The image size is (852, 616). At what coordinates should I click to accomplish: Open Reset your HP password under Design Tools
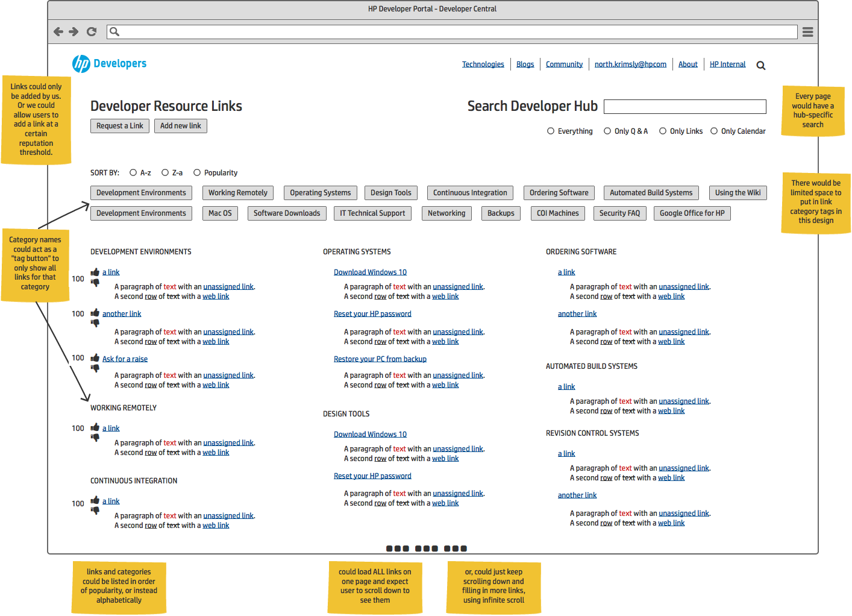pos(372,476)
